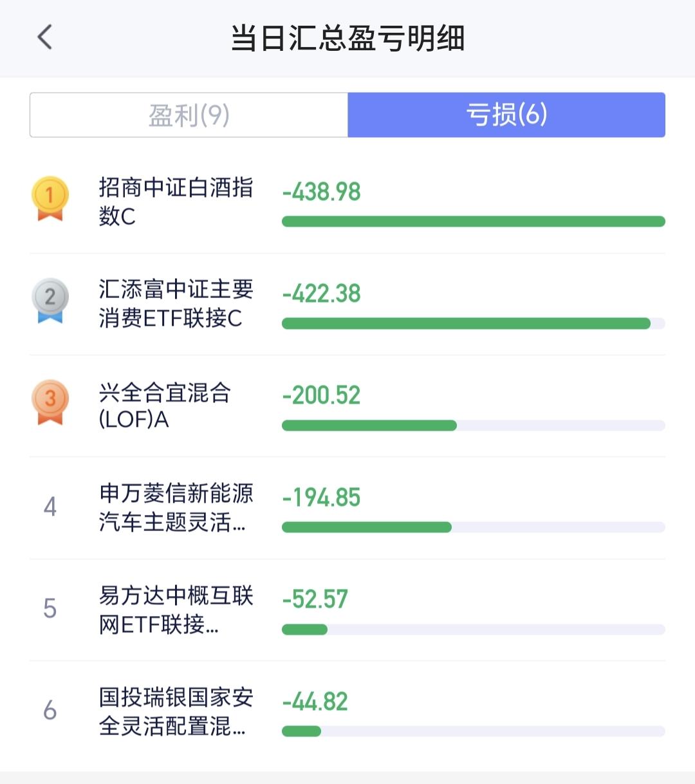The image size is (695, 784).
Task: Click the 当日汇总盈亏明细 page title
Action: tap(347, 38)
